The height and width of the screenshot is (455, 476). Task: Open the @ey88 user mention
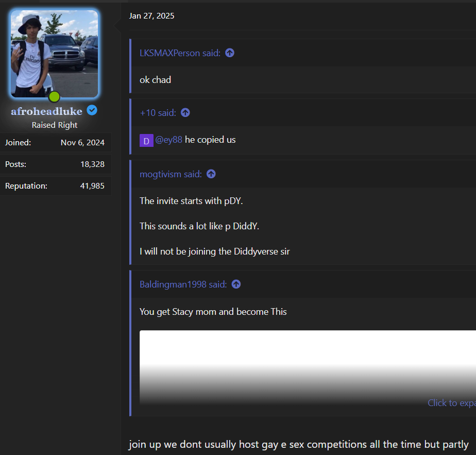[x=169, y=140]
